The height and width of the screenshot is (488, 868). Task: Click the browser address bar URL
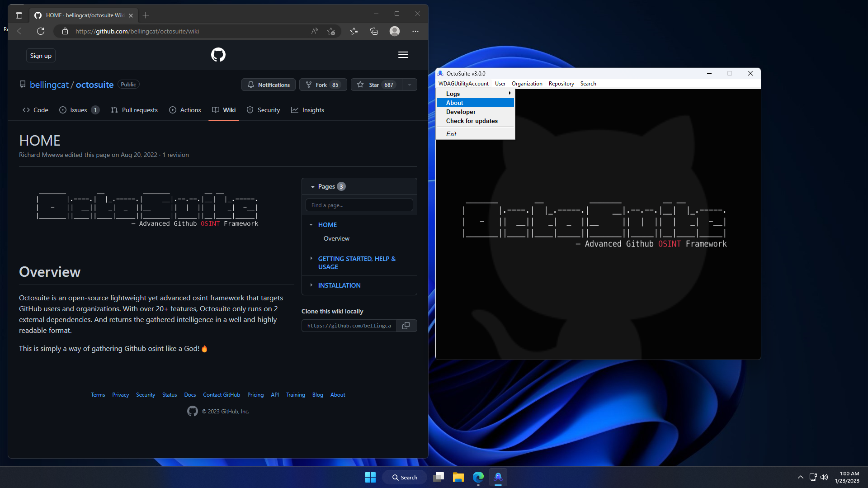[137, 31]
